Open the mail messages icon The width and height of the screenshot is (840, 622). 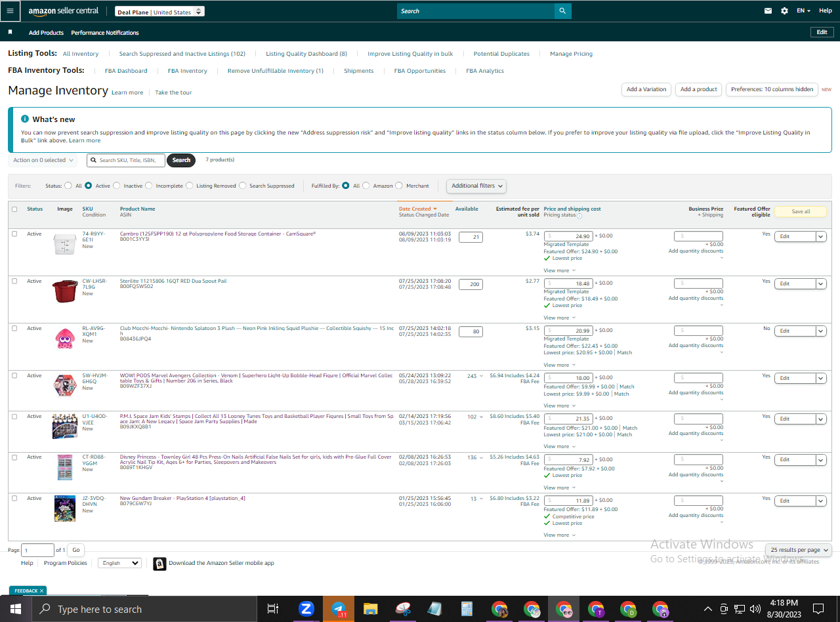[768, 11]
